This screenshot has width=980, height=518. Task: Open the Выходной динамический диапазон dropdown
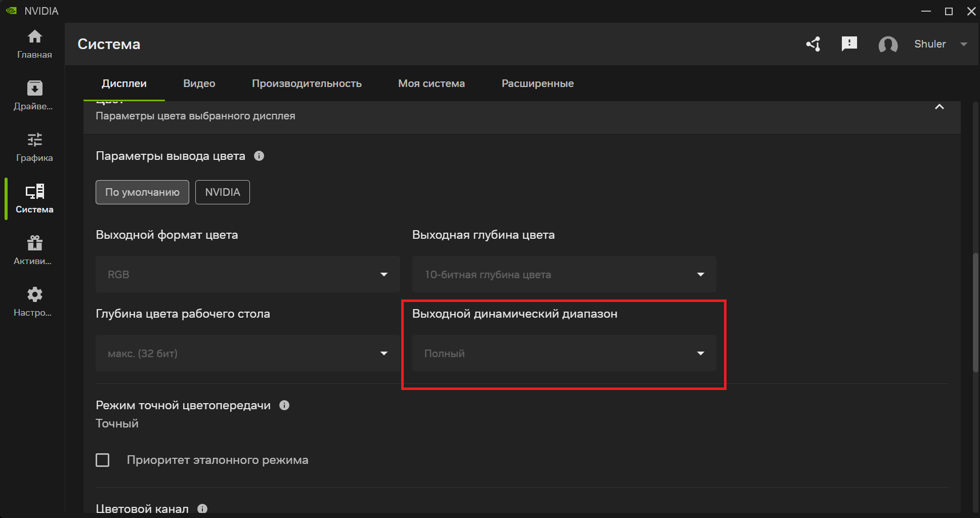(x=564, y=353)
